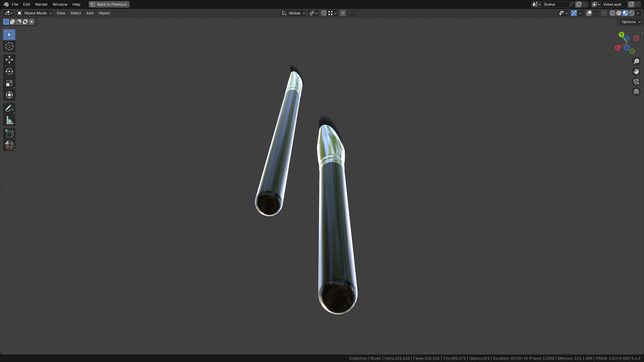Toggle the camera view icon

tap(636, 81)
